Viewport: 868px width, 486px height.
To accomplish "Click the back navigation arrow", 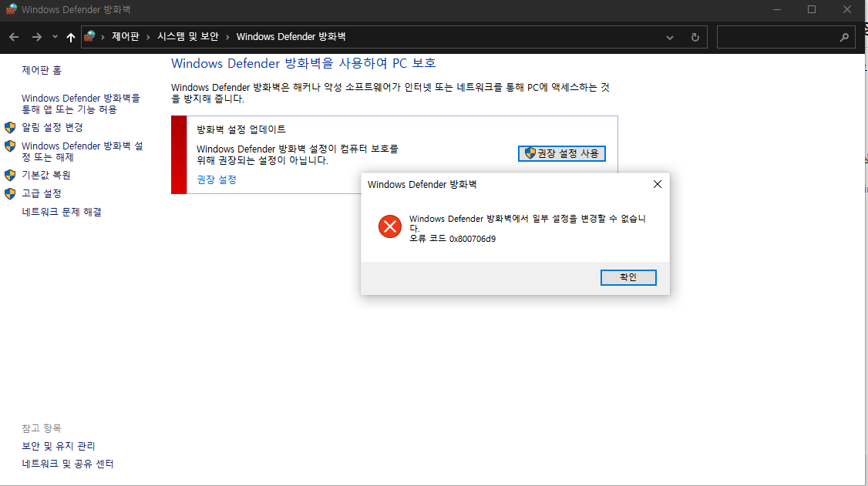I will click(x=14, y=37).
